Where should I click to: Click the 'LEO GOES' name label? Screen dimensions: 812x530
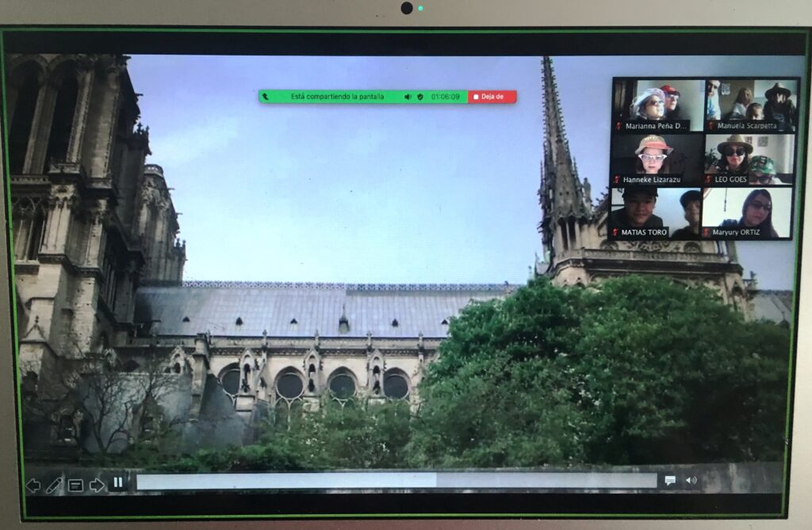pos(730,180)
